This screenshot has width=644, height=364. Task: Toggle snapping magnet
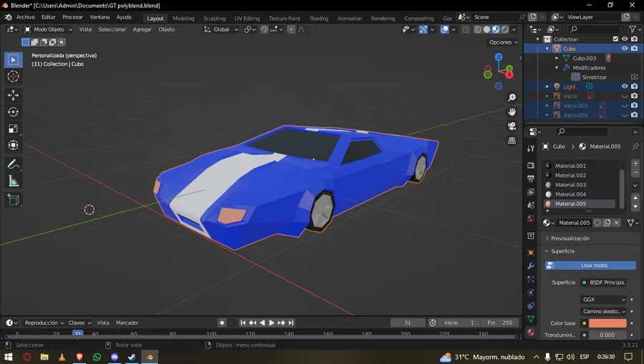point(264,29)
